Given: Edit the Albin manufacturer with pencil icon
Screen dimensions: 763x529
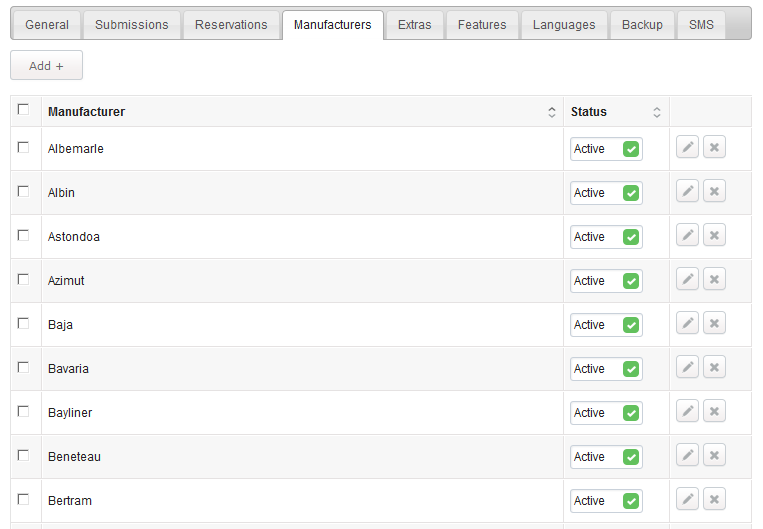Looking at the screenshot, I should coord(687,191).
